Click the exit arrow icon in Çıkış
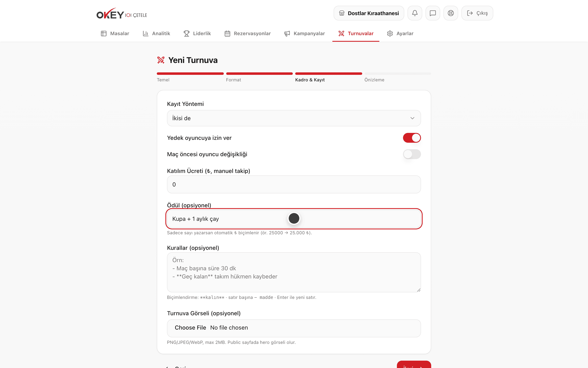Screen dimensions: 588x368 click(x=470, y=13)
